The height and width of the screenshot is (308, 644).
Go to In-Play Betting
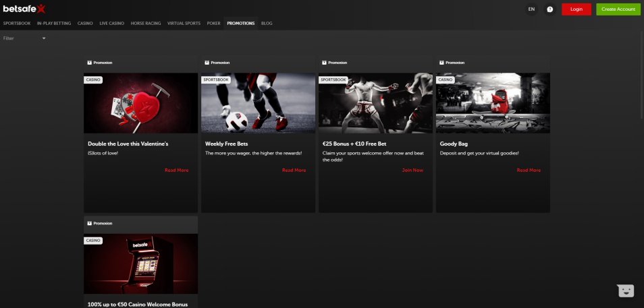(x=54, y=24)
